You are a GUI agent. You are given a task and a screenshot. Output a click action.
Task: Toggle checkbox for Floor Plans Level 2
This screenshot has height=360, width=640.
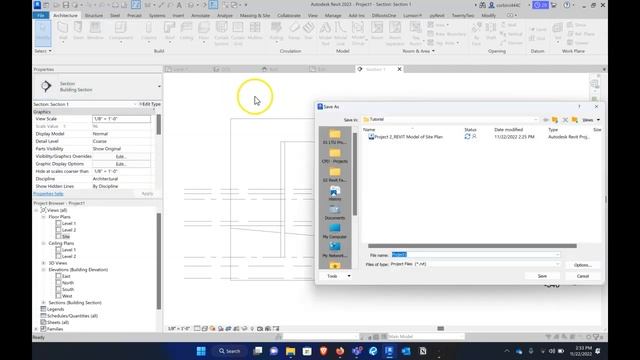(x=58, y=230)
